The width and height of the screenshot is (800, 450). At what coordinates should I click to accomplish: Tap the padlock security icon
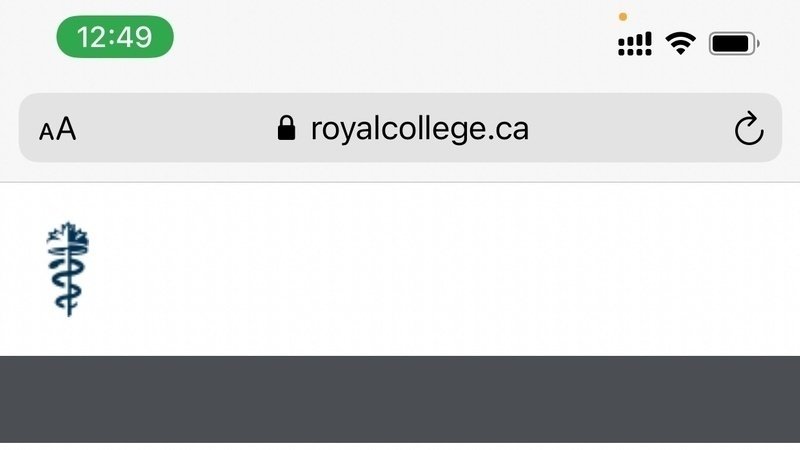(286, 128)
